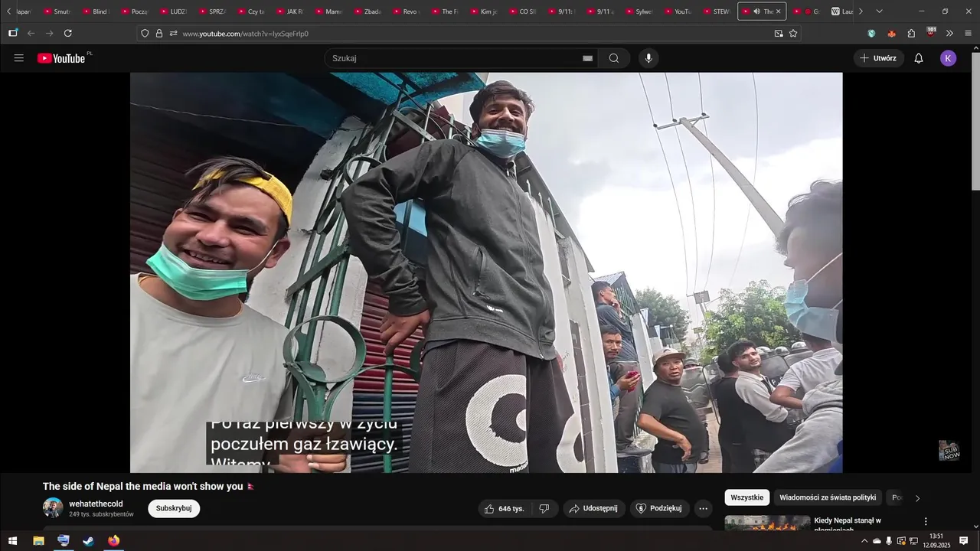The image size is (980, 551).
Task: Switch to the 'STEW' tab
Action: (x=717, y=11)
